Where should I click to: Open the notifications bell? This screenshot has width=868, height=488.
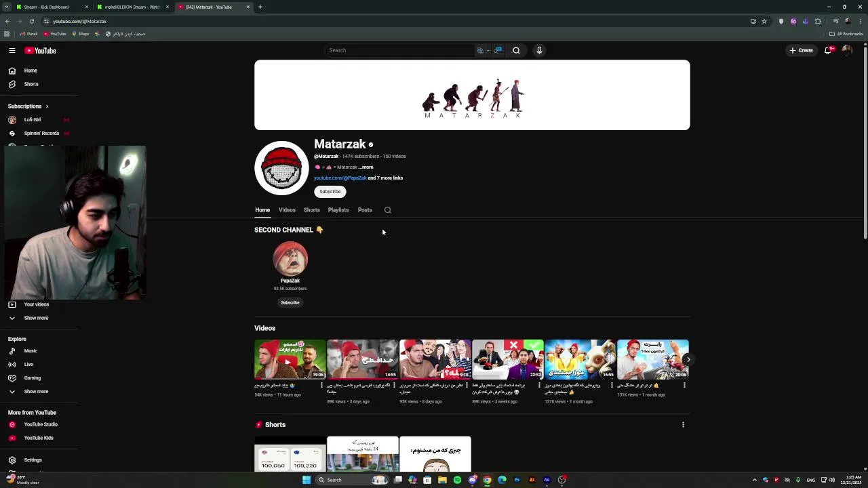coord(828,50)
